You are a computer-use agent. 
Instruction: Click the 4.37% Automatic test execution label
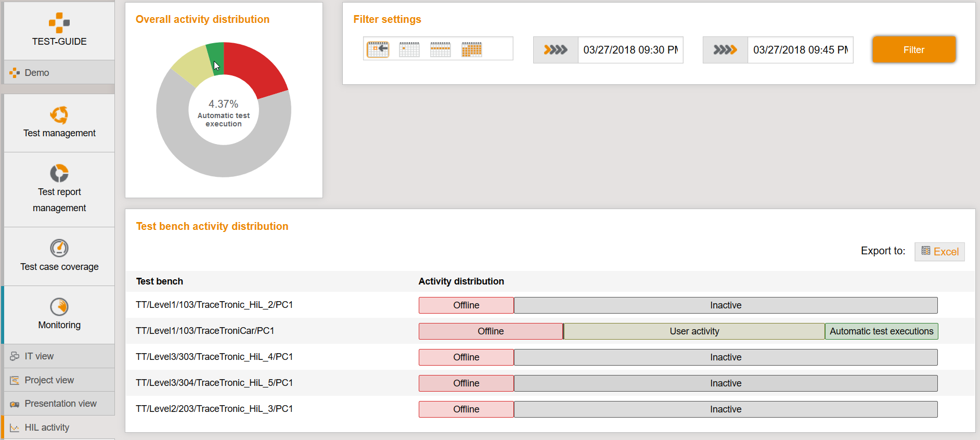[x=224, y=113]
